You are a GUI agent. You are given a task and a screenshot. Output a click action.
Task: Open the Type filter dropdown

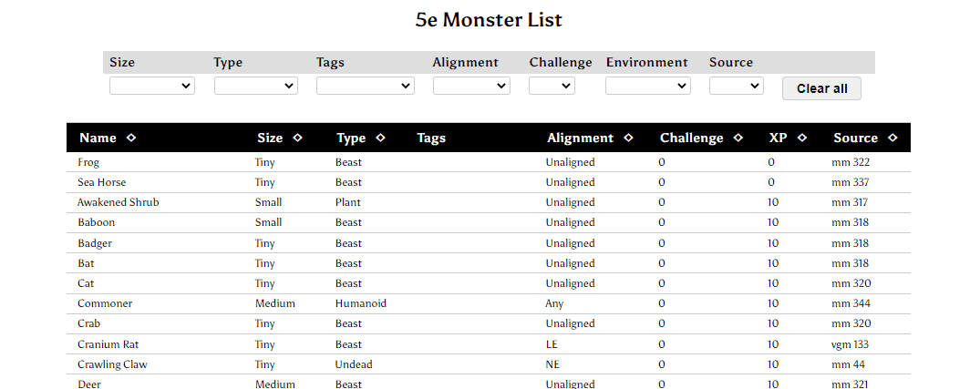(x=255, y=87)
